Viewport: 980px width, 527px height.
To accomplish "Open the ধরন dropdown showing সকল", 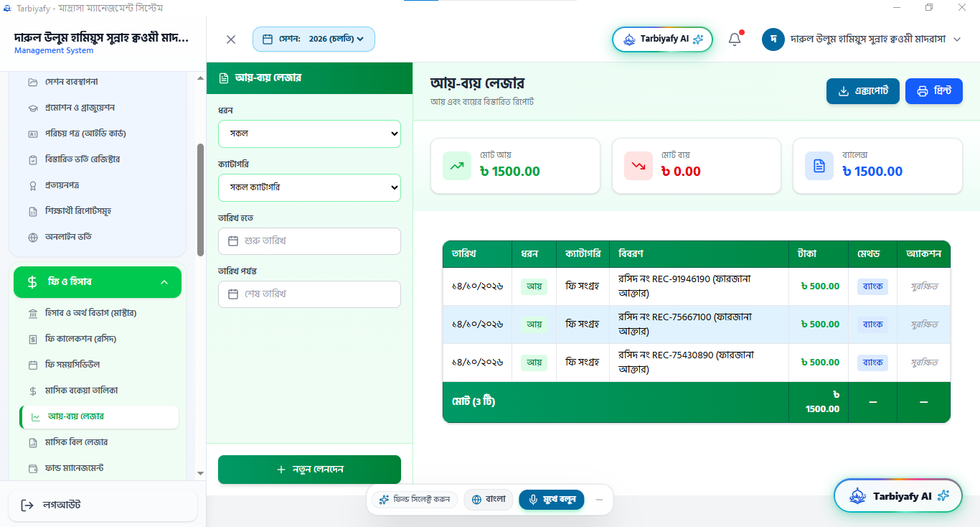I will pos(309,134).
